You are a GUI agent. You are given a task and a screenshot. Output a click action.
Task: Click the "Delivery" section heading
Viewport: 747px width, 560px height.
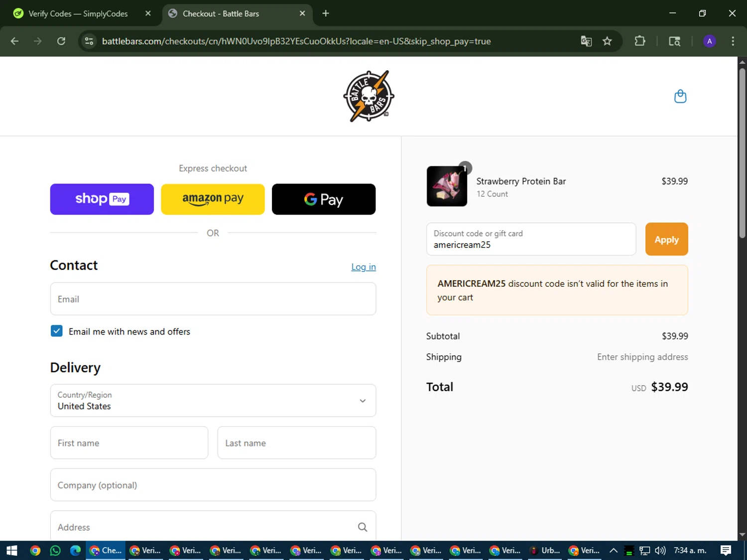click(x=75, y=367)
